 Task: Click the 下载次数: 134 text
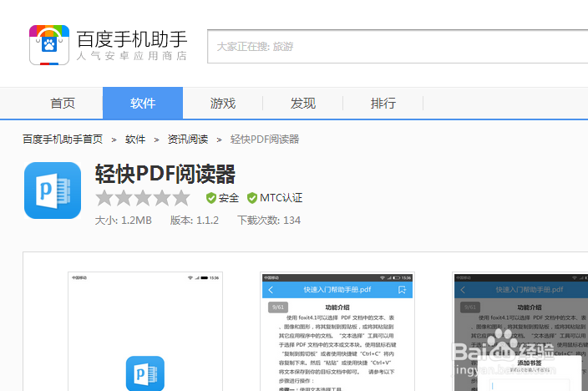pyautogui.click(x=269, y=221)
